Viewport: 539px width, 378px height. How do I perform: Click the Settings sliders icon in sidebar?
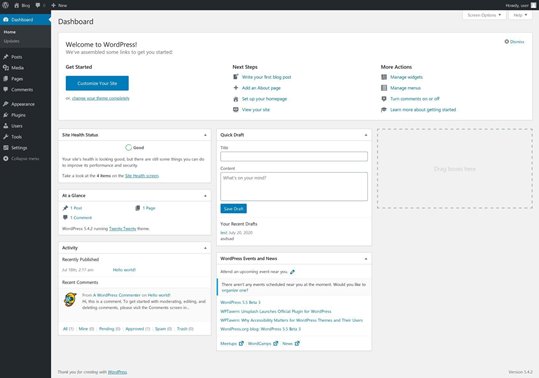tap(6, 148)
